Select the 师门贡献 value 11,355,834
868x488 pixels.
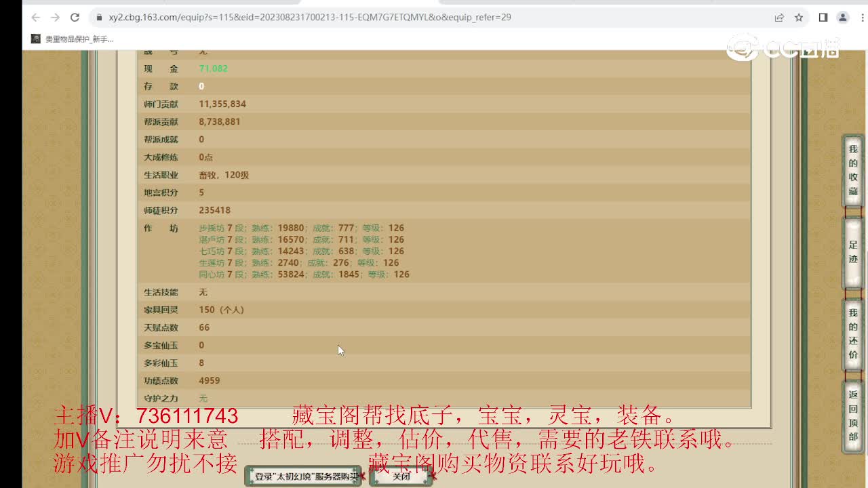[222, 104]
